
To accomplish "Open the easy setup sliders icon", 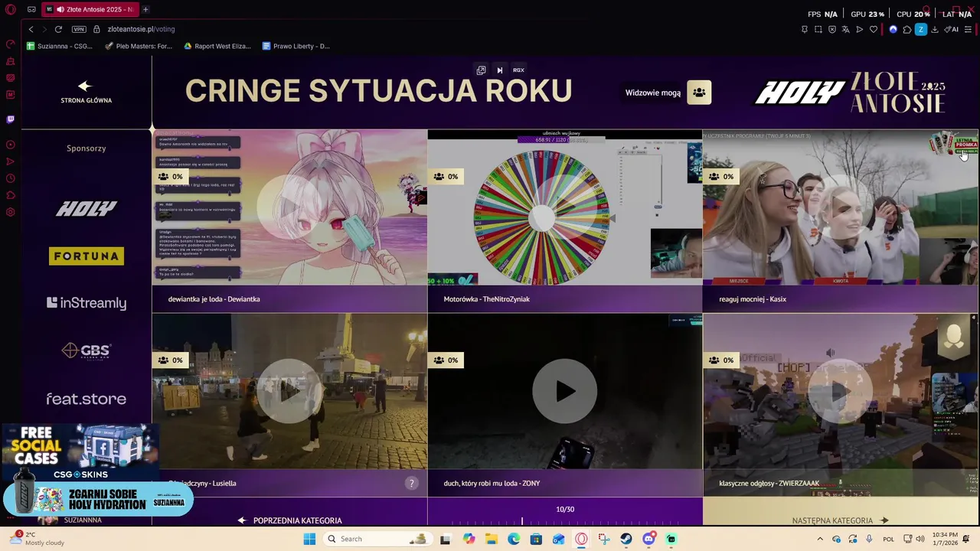I will 968,29.
